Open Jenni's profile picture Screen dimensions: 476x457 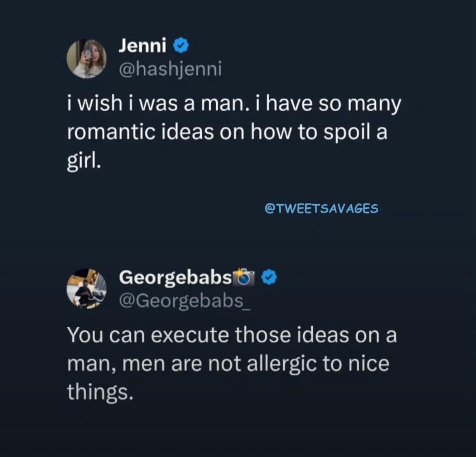pos(86,59)
